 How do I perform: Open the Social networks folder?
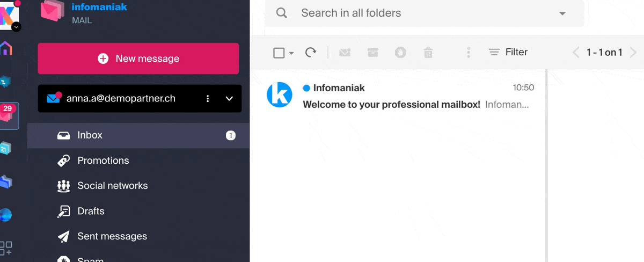click(138, 186)
